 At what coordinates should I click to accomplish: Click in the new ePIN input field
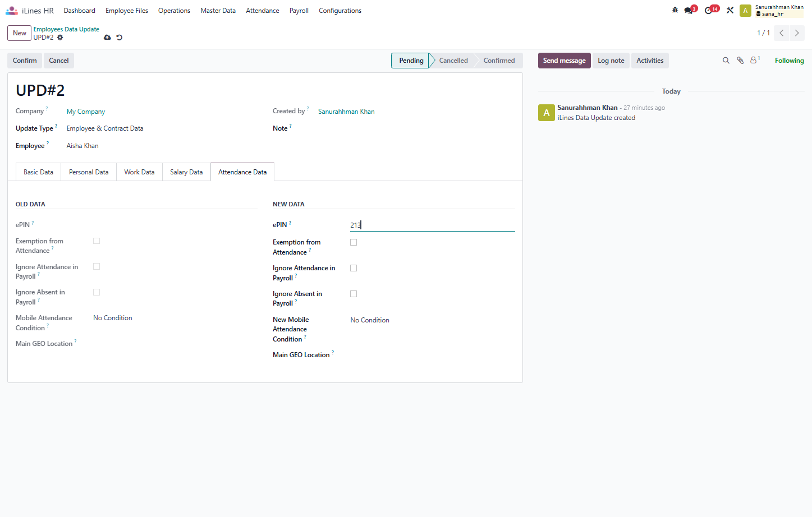pos(432,225)
